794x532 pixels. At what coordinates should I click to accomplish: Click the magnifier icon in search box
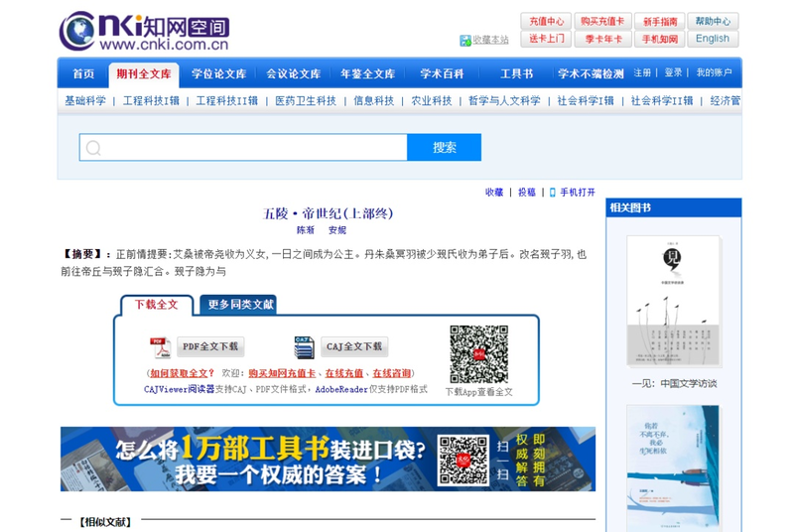click(94, 148)
